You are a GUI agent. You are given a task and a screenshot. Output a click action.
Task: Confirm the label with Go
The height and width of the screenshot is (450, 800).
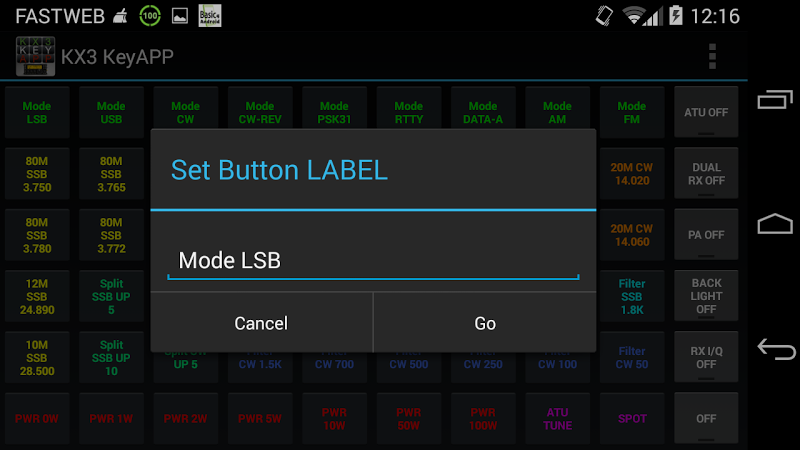tap(485, 322)
